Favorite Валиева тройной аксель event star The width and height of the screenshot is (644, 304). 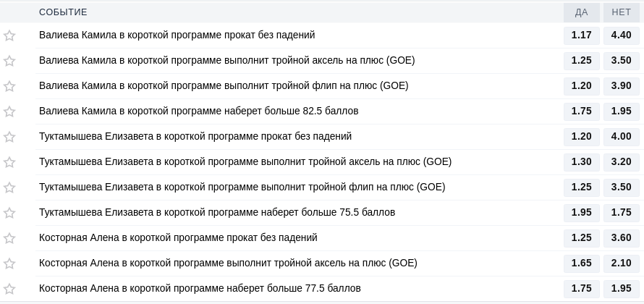coord(9,61)
